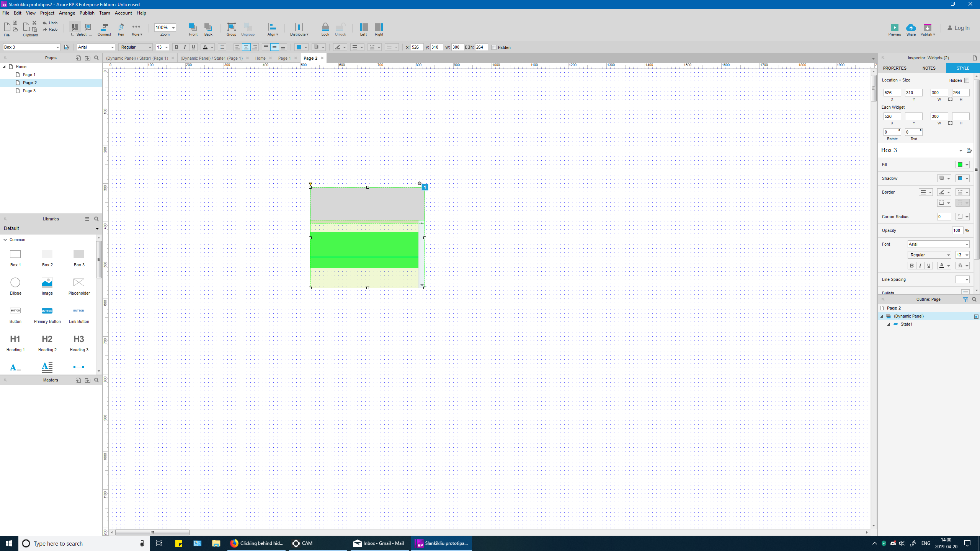
Task: Select Page 3 in Pages tree
Action: [29, 91]
